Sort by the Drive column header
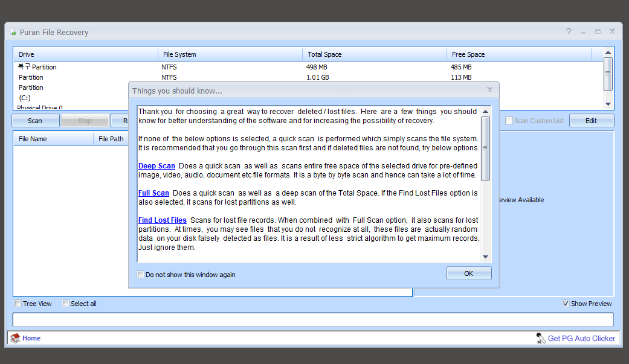 [x=86, y=54]
